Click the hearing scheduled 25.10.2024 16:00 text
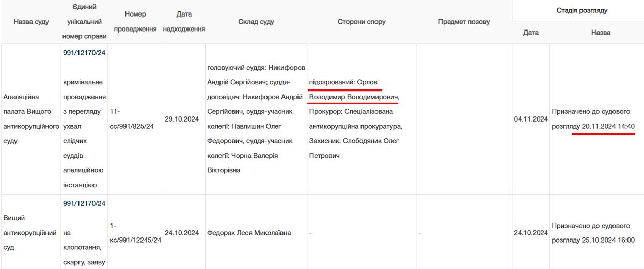This screenshot has height=269, width=644. pos(593,233)
